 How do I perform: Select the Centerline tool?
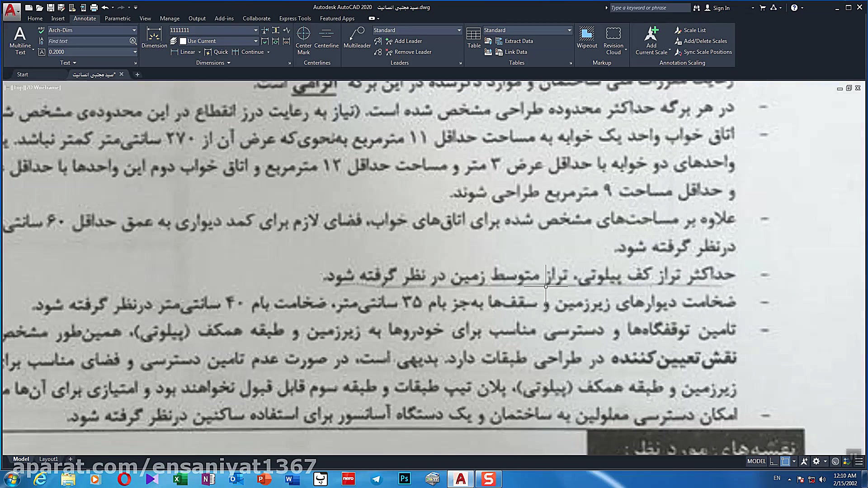click(326, 38)
